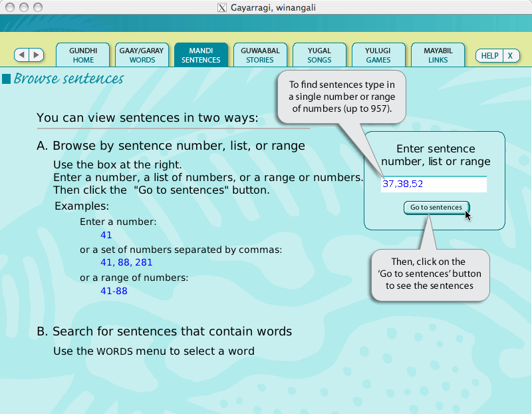Click the range example 41-88
Viewport: 532px width, 414px height.
click(114, 291)
